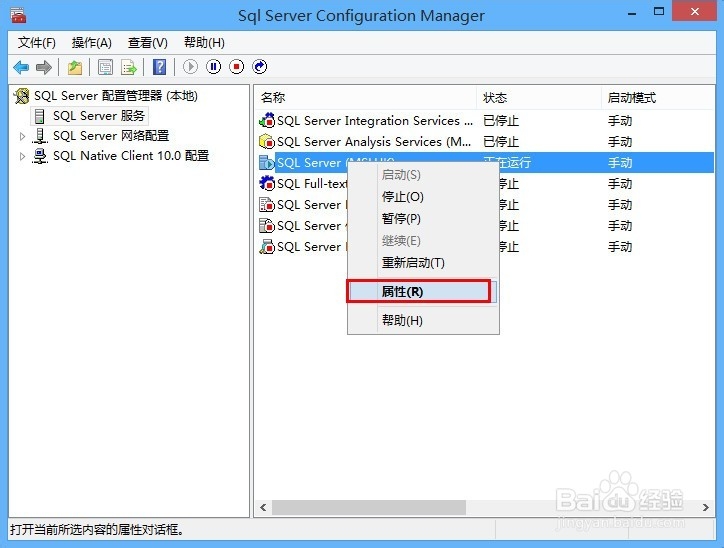Sort by the 启动模式 column header
The image size is (724, 548).
point(658,98)
